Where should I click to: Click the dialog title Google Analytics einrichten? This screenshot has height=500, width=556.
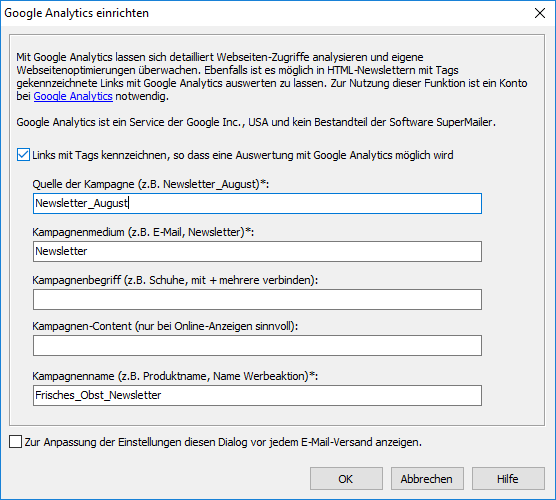point(76,13)
